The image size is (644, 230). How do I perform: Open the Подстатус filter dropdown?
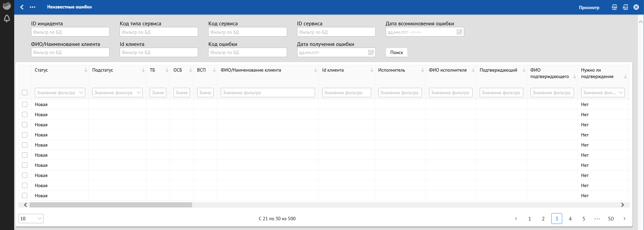click(x=139, y=93)
